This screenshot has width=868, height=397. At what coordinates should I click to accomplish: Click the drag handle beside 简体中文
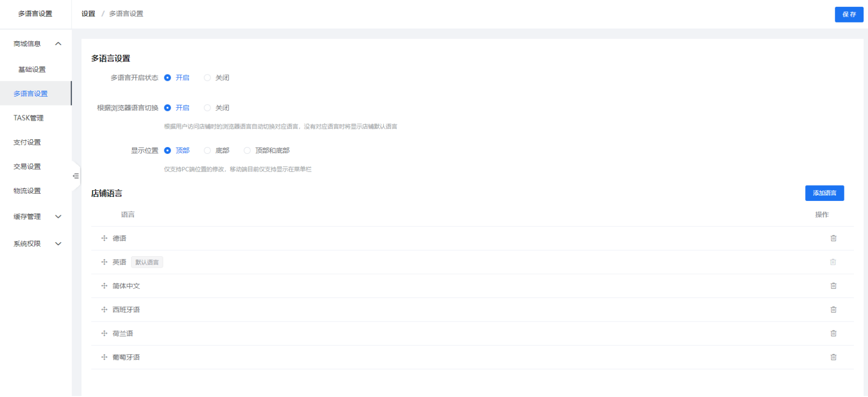click(104, 286)
